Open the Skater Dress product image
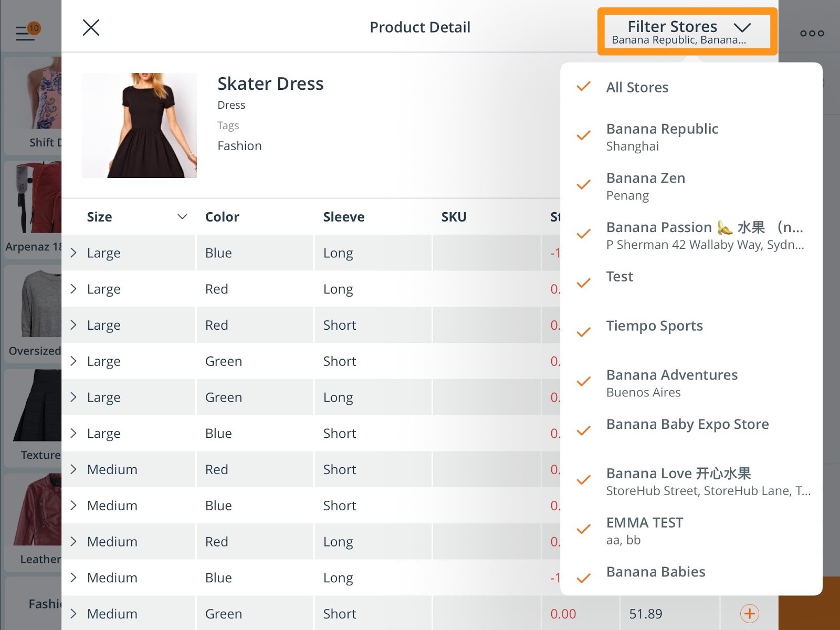840x630 pixels. [x=139, y=125]
